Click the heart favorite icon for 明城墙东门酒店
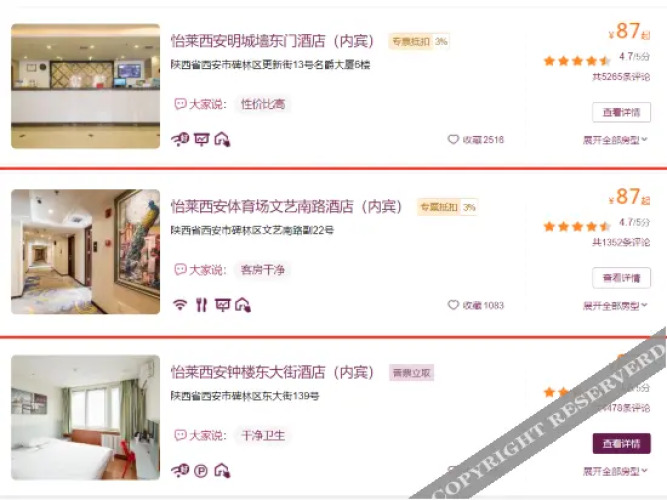The width and height of the screenshot is (667, 500). 453,140
